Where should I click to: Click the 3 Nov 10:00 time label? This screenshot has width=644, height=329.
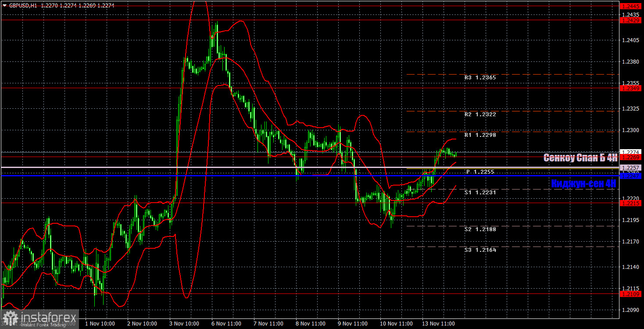(x=183, y=324)
